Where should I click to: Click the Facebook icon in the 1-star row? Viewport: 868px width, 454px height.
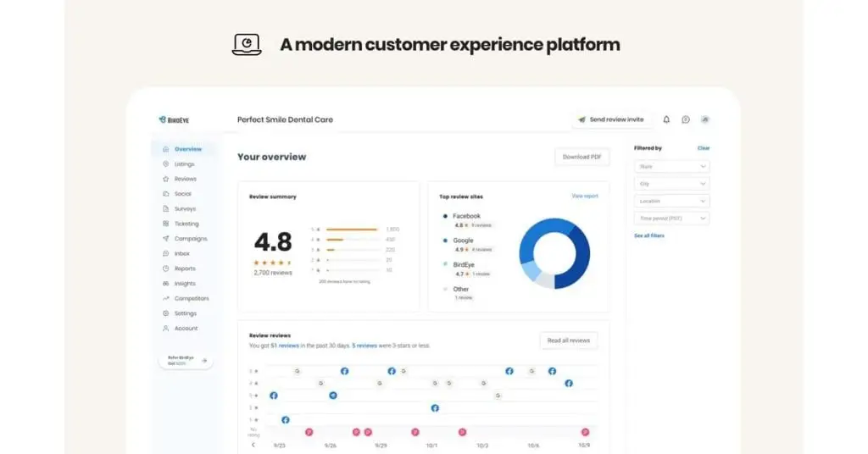tap(285, 420)
